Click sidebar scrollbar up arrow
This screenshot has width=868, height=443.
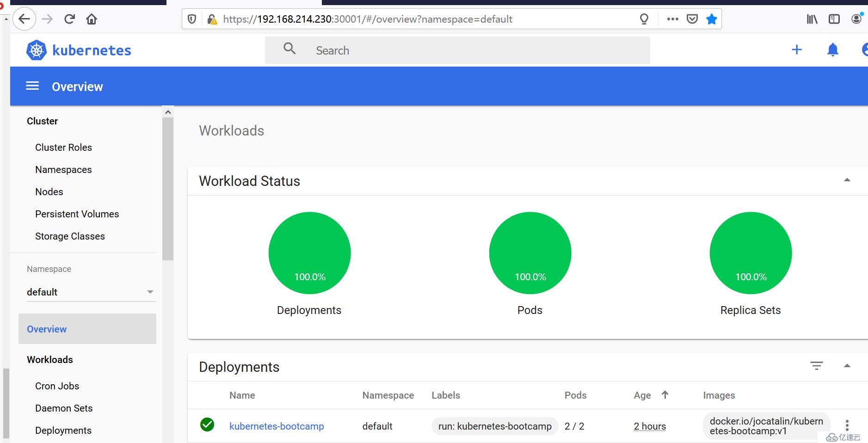tap(168, 112)
